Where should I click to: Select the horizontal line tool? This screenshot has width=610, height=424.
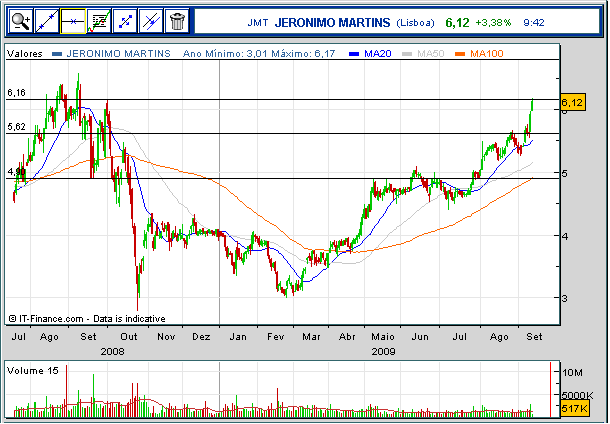[x=73, y=21]
